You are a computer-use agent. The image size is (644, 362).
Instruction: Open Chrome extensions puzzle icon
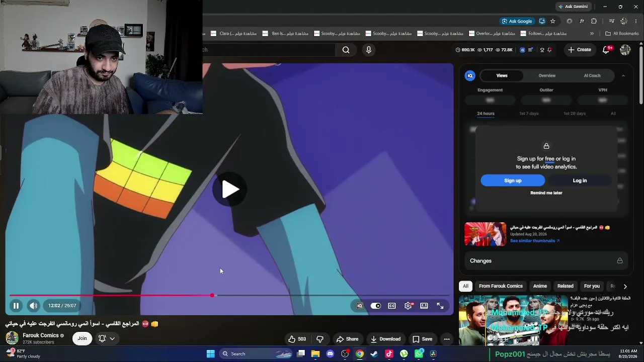coord(594,21)
